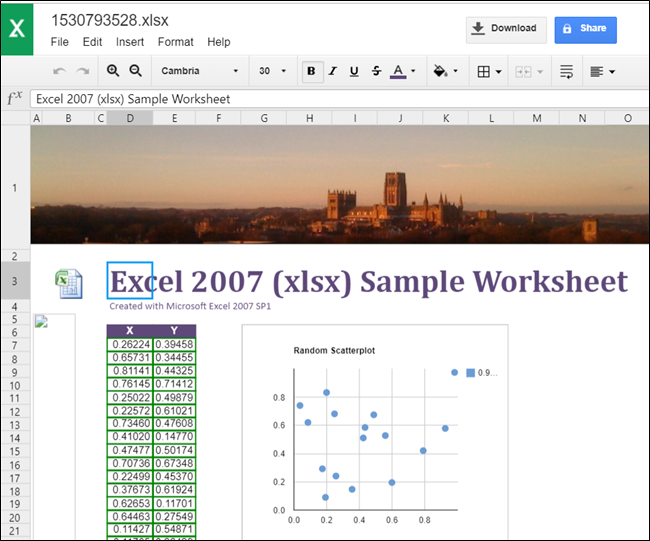Click the blue Share button
This screenshot has height=541, width=650.
(x=585, y=30)
